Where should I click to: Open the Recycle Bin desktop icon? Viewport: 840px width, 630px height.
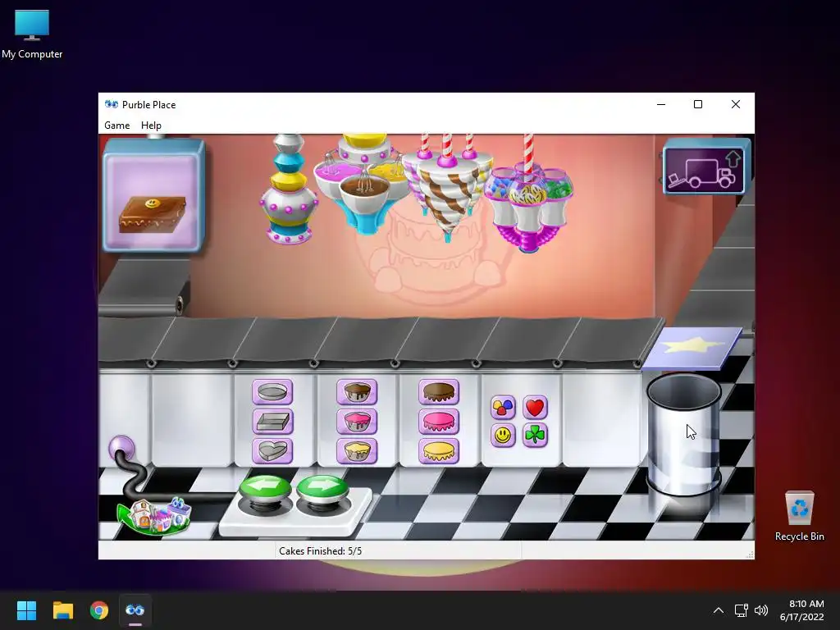pos(799,515)
